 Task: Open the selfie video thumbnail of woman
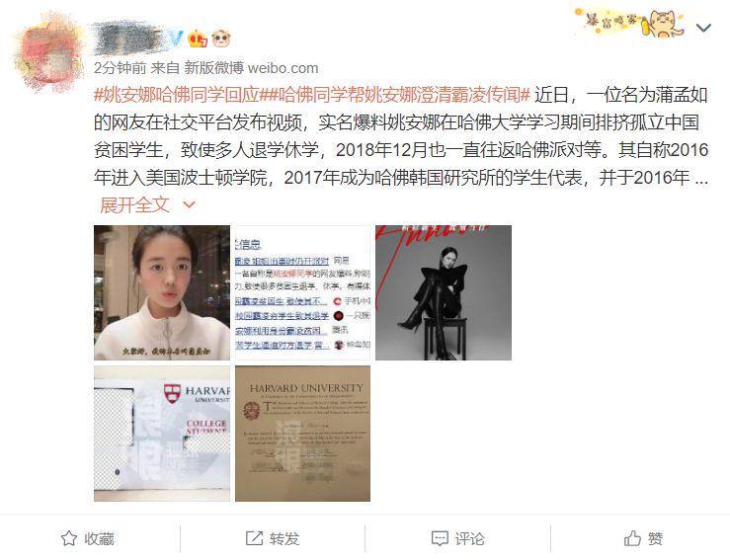click(162, 292)
